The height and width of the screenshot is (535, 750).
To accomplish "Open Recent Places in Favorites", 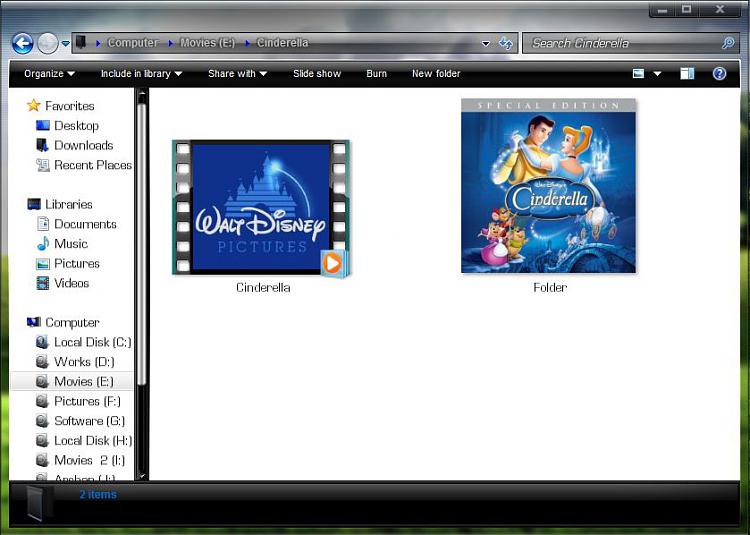I will [x=93, y=165].
